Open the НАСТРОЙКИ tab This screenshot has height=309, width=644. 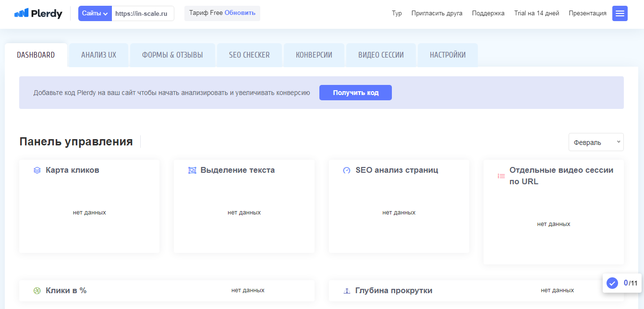(x=448, y=55)
